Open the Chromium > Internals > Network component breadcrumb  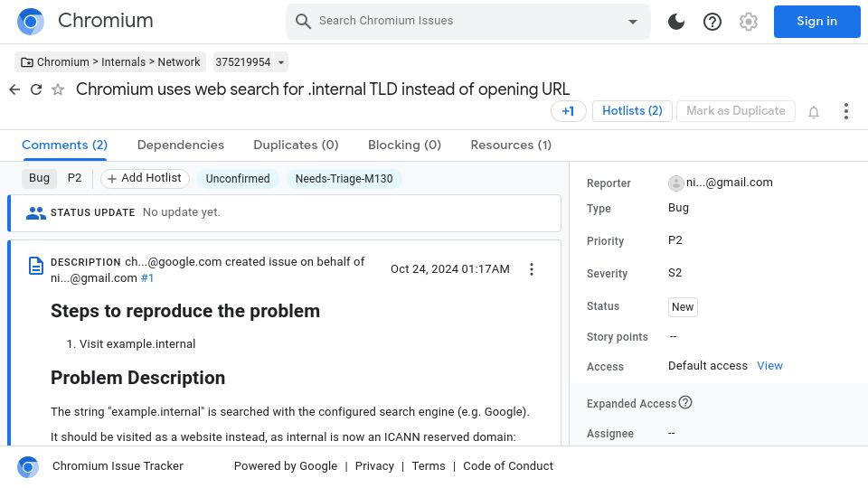(x=110, y=62)
